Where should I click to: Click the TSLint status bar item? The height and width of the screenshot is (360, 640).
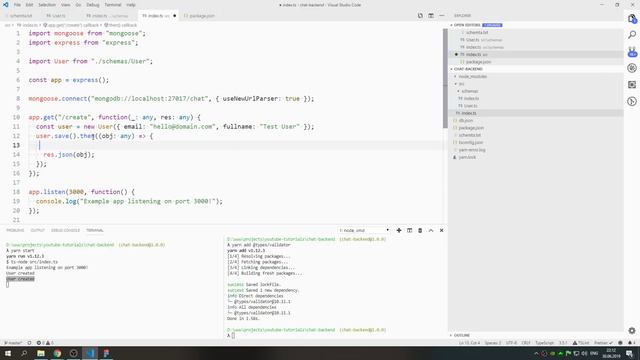point(581,343)
